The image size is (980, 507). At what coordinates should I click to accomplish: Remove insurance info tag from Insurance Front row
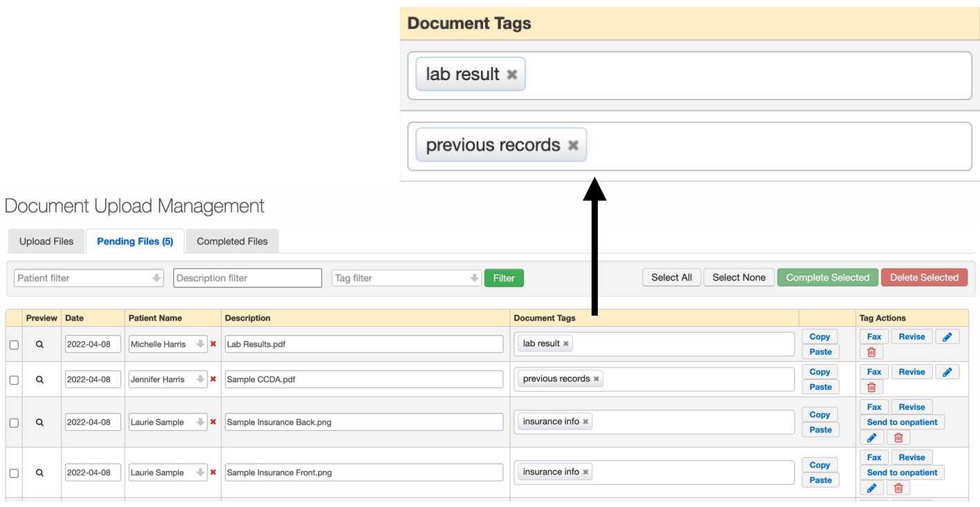point(585,472)
